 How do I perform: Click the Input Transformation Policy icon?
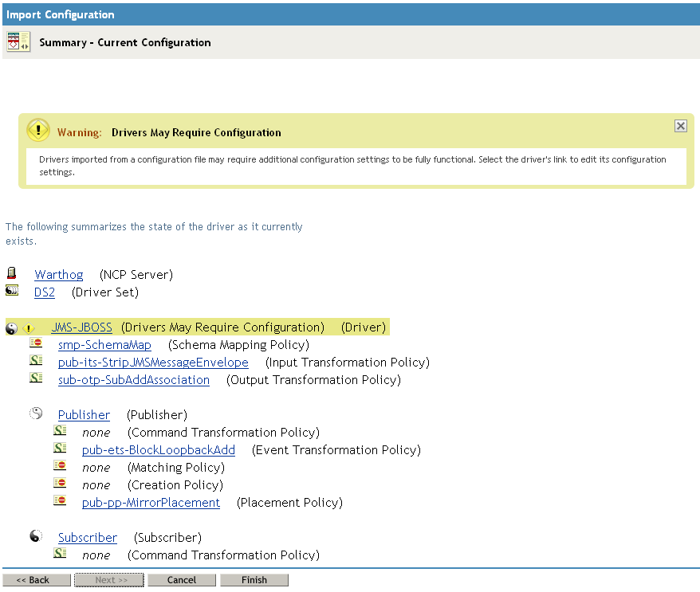(x=35, y=360)
